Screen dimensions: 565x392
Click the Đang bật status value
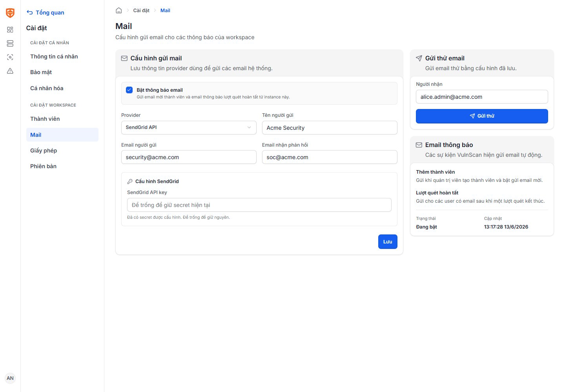coord(426,227)
